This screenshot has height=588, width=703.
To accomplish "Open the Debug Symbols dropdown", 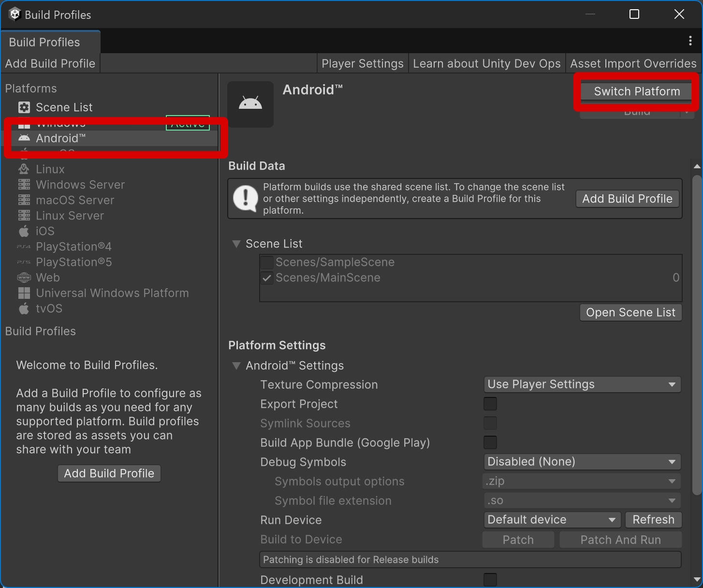I will point(582,462).
